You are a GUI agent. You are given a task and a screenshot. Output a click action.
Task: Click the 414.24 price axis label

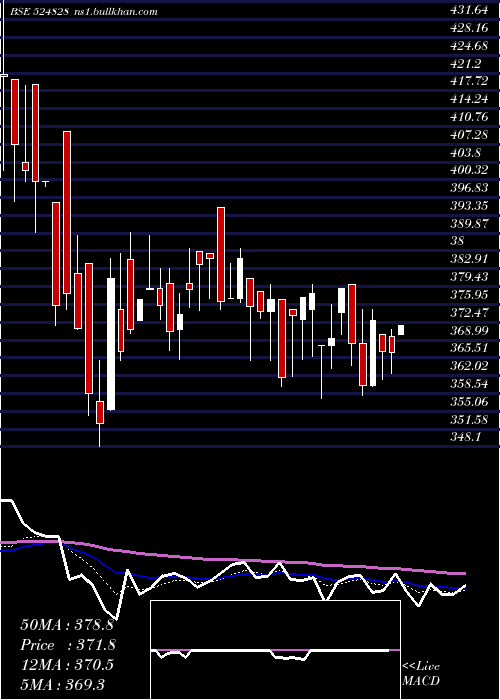[x=469, y=99]
